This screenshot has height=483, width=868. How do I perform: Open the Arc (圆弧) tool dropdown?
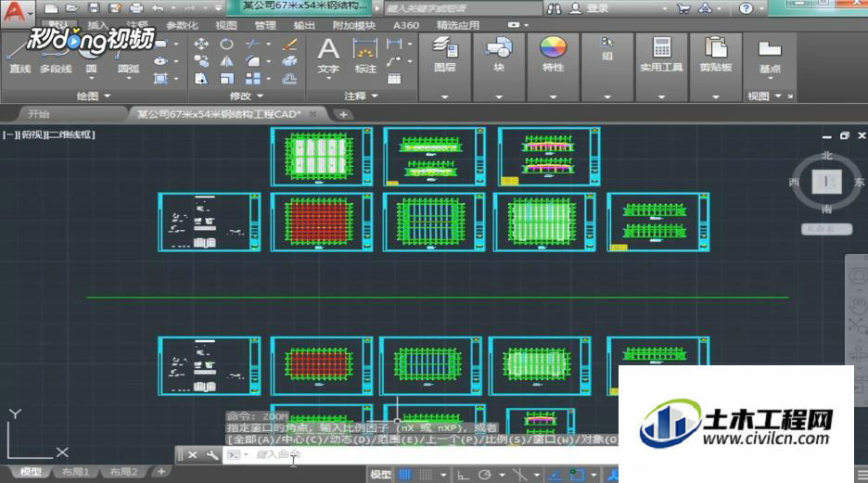click(x=128, y=79)
